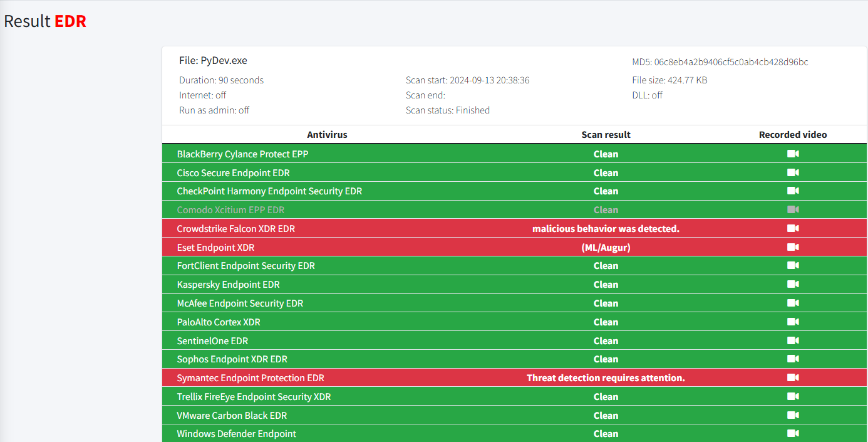
Task: Click the Eset (ML/Augur) scan result
Action: (606, 248)
